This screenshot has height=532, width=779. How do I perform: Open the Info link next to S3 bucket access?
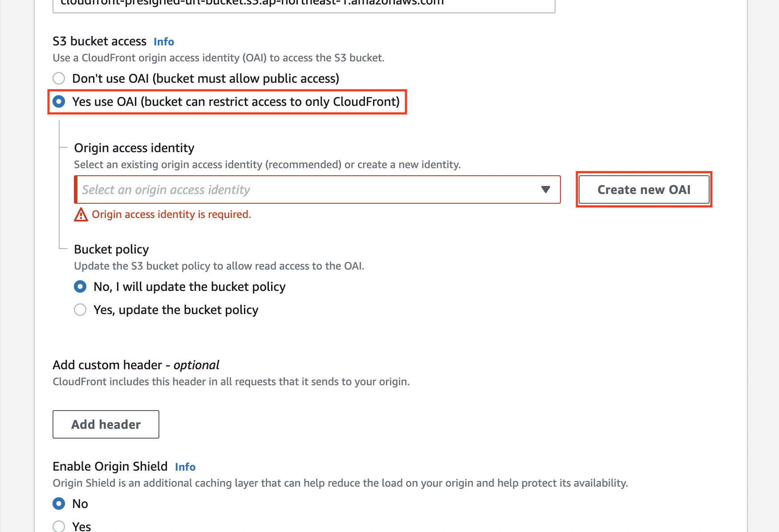click(x=163, y=41)
